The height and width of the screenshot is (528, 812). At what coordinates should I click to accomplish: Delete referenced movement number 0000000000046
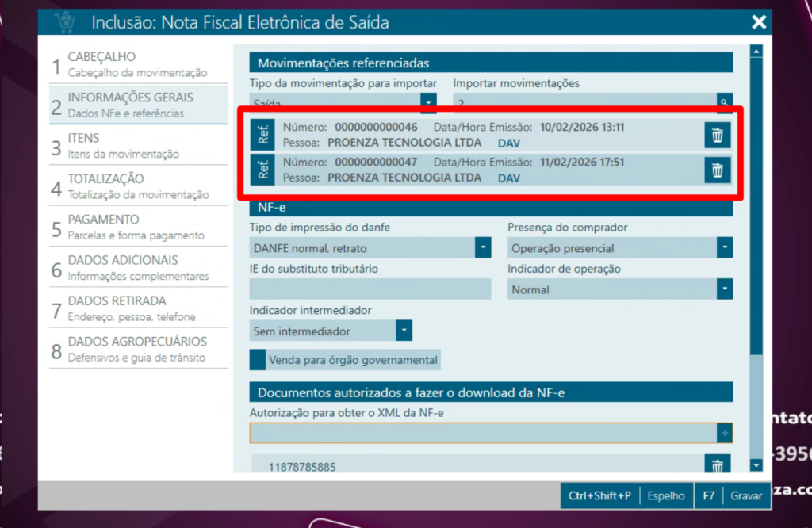pos(717,136)
